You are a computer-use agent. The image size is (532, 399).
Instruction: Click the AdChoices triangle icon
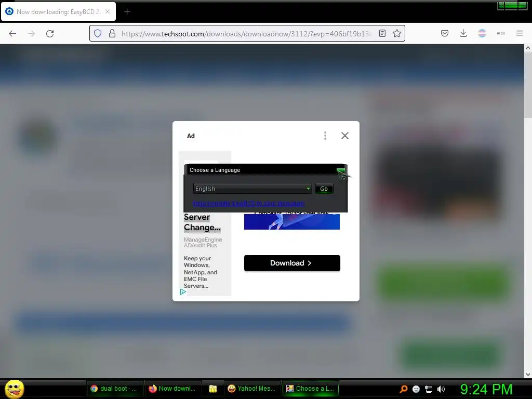click(183, 292)
